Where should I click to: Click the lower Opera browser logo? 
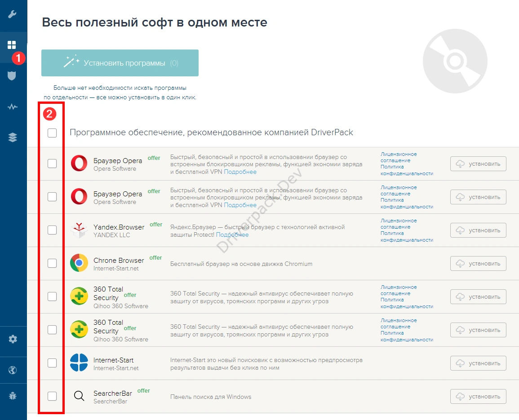tap(79, 197)
